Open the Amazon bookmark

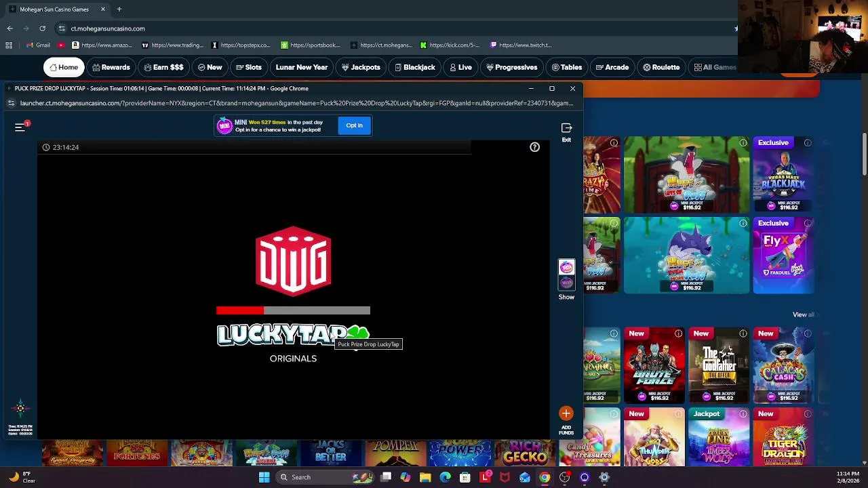click(x=102, y=45)
